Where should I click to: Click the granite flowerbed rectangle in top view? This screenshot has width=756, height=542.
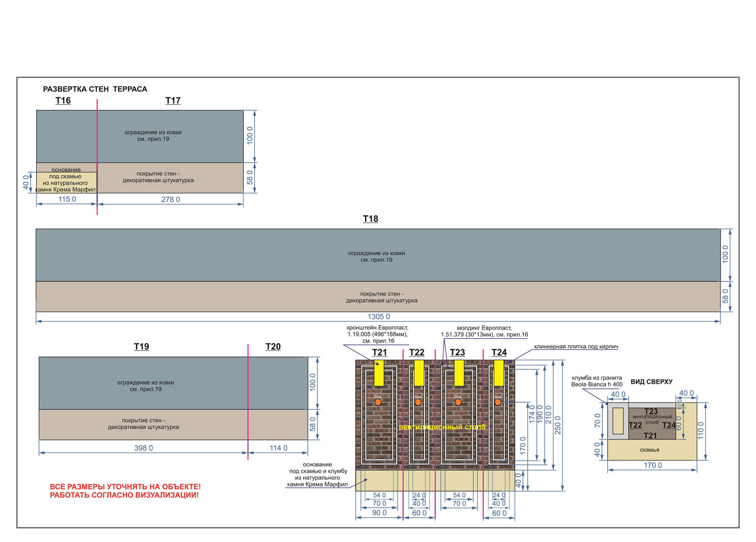click(617, 421)
